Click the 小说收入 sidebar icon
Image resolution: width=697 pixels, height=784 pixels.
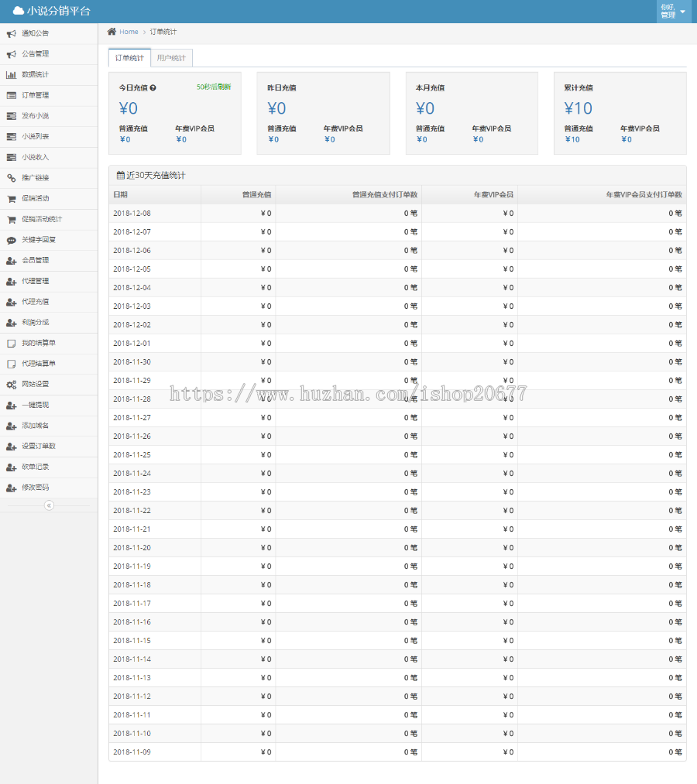11,158
